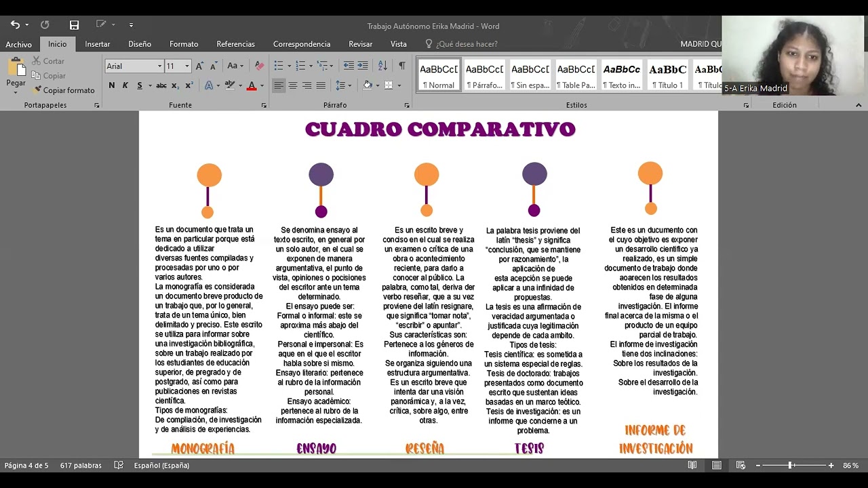This screenshot has height=488, width=868.
Task: Open font color red A dropdown arrow
Action: (262, 85)
